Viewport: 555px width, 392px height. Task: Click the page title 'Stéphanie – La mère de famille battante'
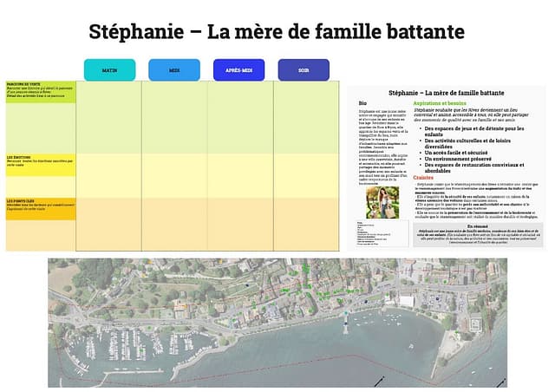coord(277,32)
